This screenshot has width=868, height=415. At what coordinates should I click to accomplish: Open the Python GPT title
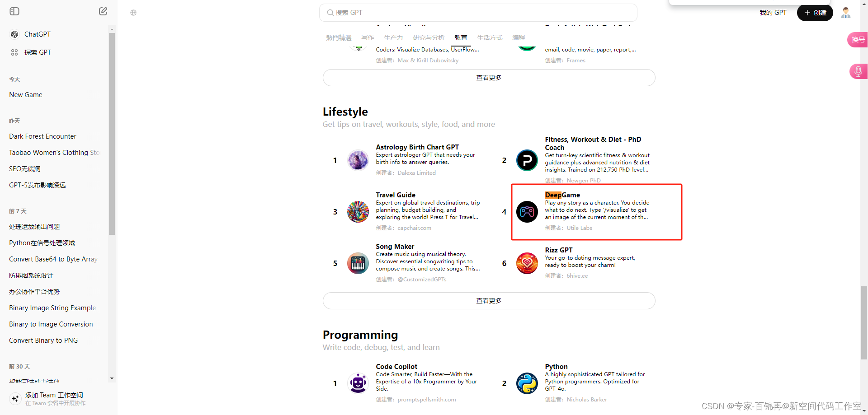pyautogui.click(x=556, y=367)
